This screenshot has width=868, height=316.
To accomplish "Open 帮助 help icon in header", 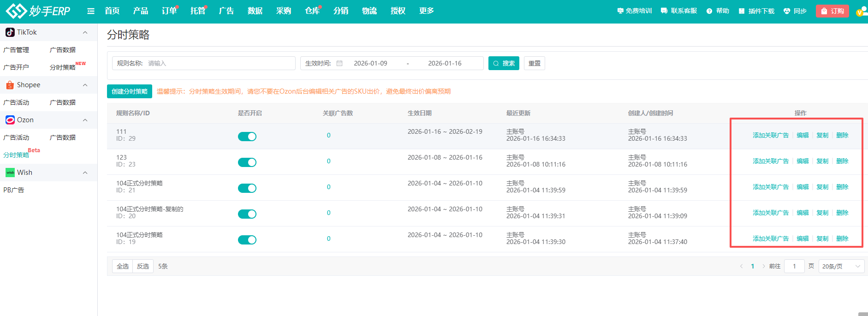I will click(x=709, y=11).
